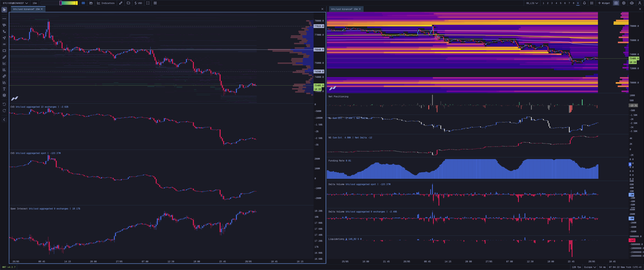
Task: Open the watchlist list icon
Action: pos(592,3)
